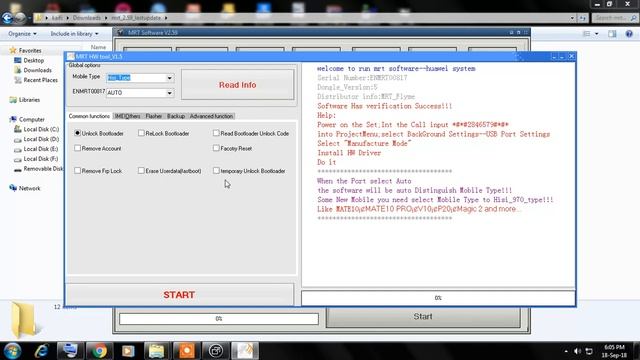The image size is (640, 360).
Task: Click the MRT HW tool title bar icon
Action: pos(71,56)
